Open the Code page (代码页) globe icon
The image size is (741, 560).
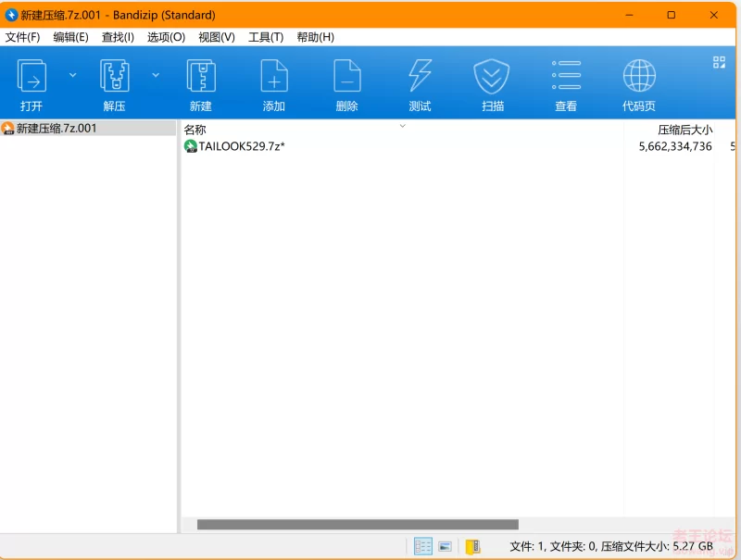point(639,76)
